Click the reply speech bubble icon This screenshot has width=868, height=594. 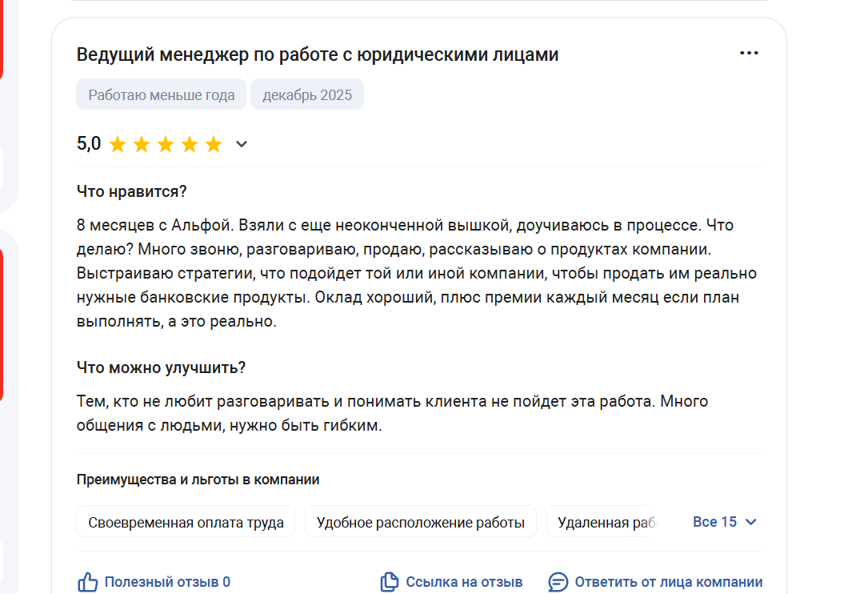pos(558,582)
